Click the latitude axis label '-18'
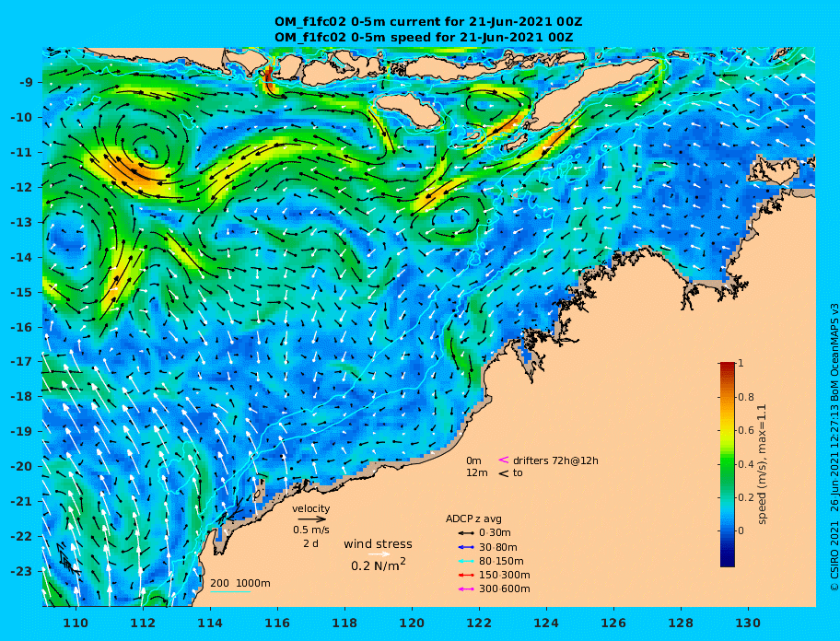Screen dimensions: 840x641 (21, 397)
